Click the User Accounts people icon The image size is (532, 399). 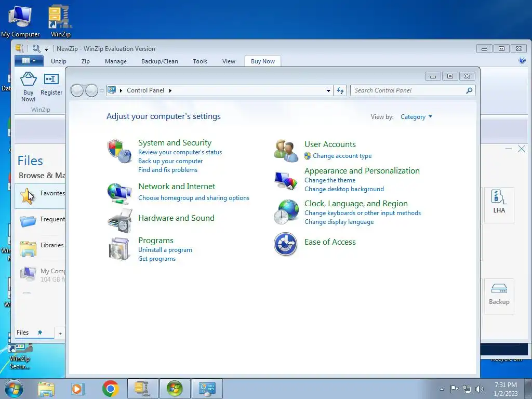[286, 151]
